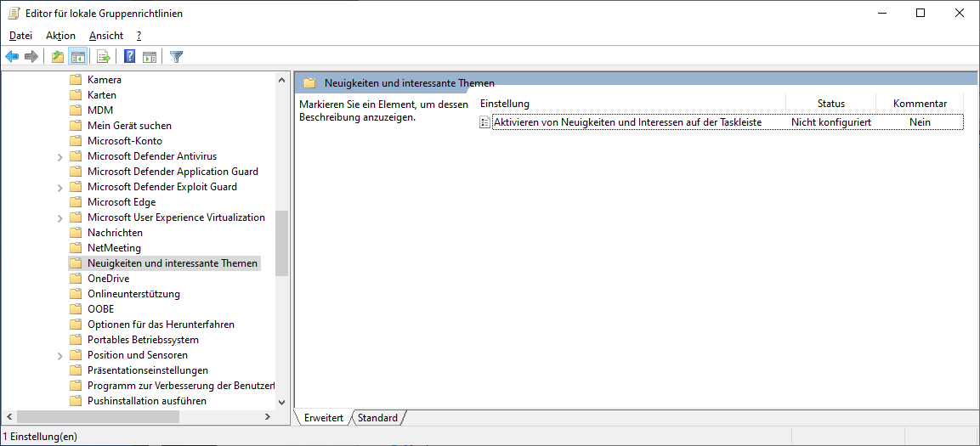This screenshot has width=980, height=446.
Task: Select the Erweitert tab
Action: [323, 418]
